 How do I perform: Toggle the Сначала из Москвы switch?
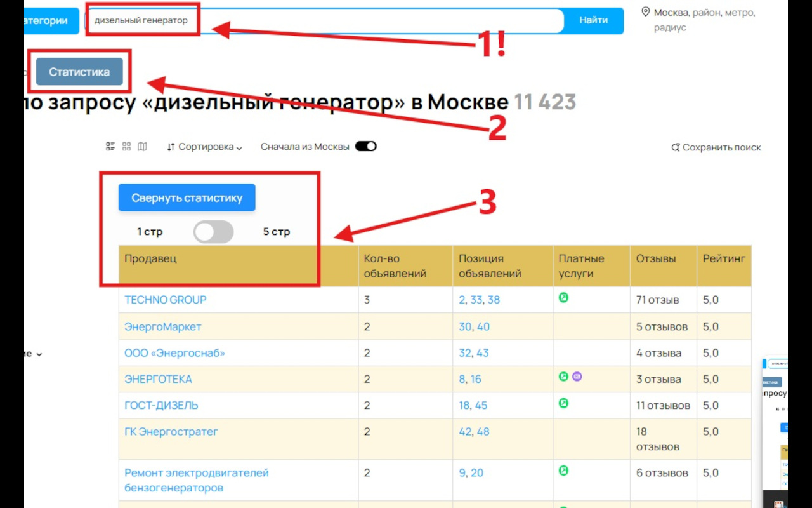pyautogui.click(x=366, y=147)
